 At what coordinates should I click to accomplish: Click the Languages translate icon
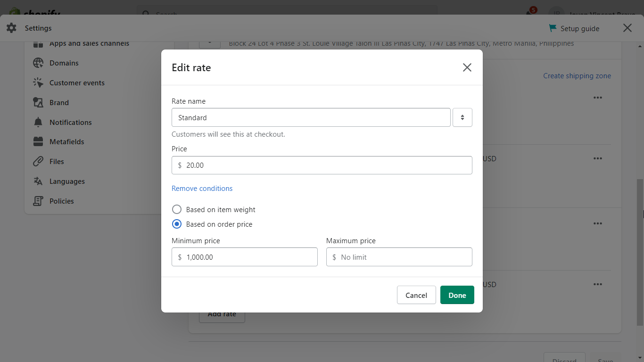38,181
